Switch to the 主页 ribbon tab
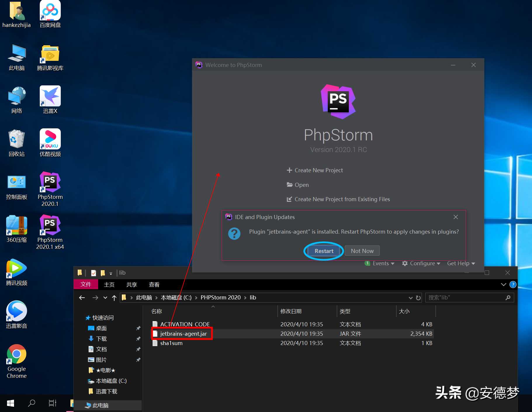This screenshot has height=412, width=532. [x=109, y=285]
